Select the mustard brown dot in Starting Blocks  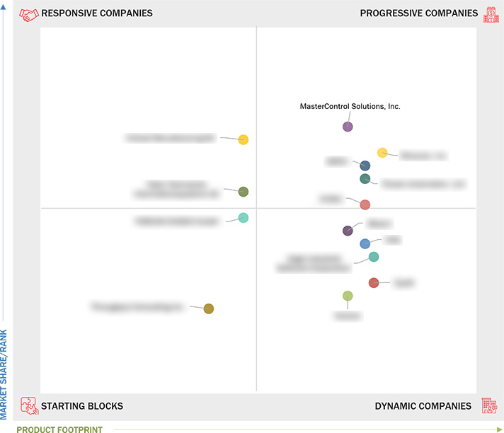coord(209,308)
